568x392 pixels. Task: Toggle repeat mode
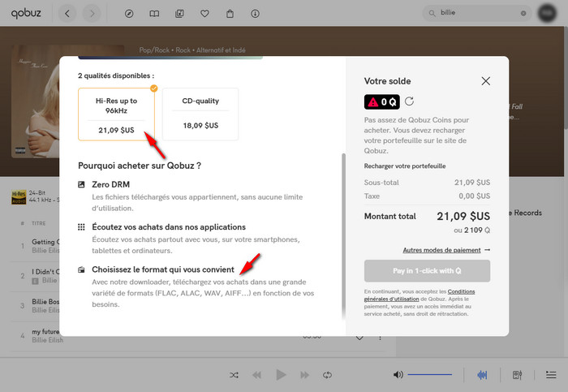[328, 375]
